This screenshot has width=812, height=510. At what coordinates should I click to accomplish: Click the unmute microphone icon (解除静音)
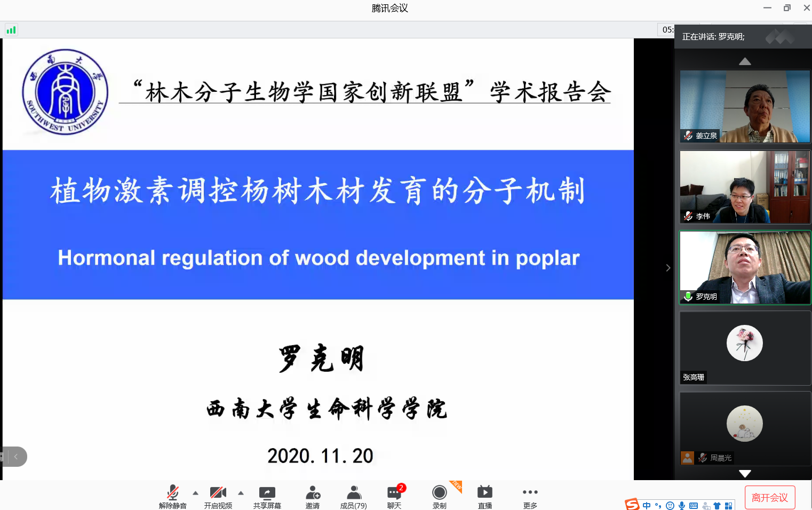[x=172, y=493]
